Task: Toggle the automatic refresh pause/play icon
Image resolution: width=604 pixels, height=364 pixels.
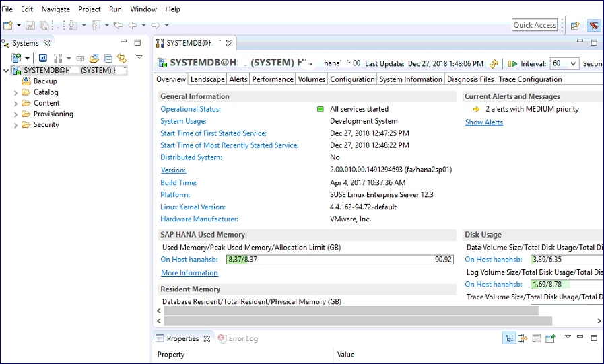Action: pyautogui.click(x=512, y=63)
